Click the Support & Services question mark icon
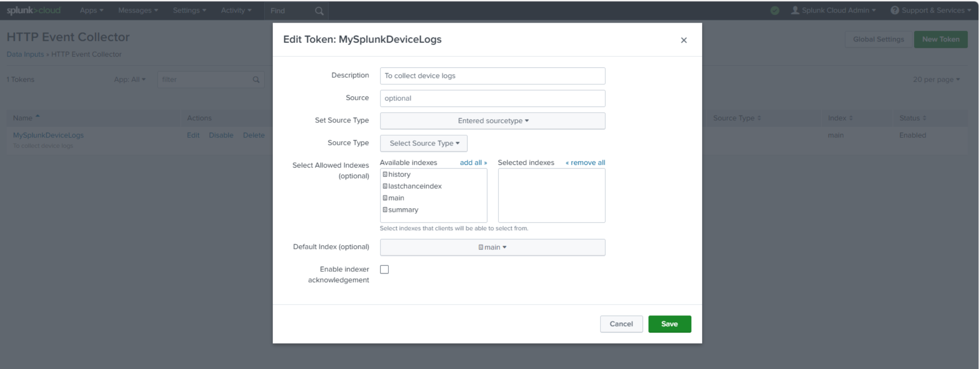Image resolution: width=980 pixels, height=369 pixels. pyautogui.click(x=894, y=10)
